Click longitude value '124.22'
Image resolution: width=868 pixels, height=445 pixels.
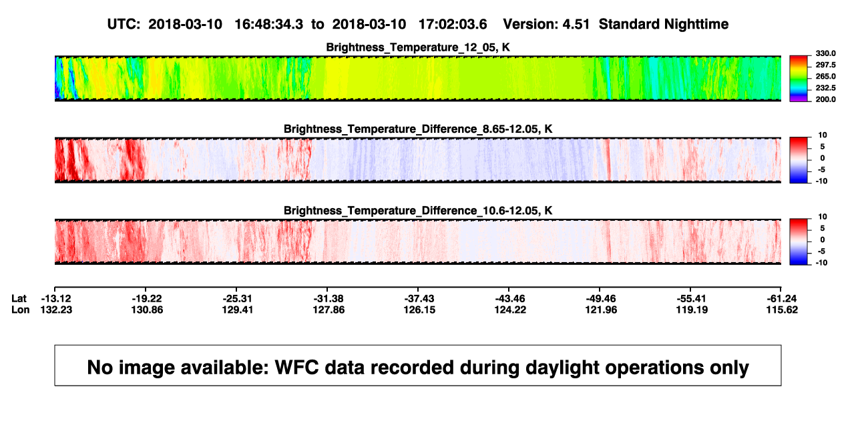point(511,310)
